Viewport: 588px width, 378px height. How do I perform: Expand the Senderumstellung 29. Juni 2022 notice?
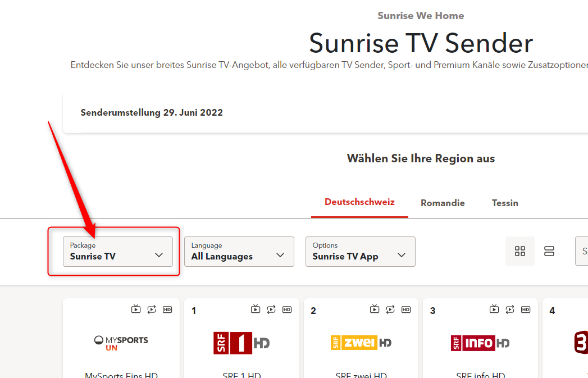(x=326, y=112)
